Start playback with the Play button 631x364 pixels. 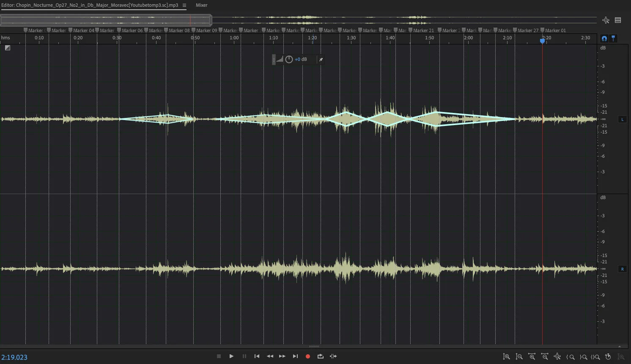coord(231,356)
